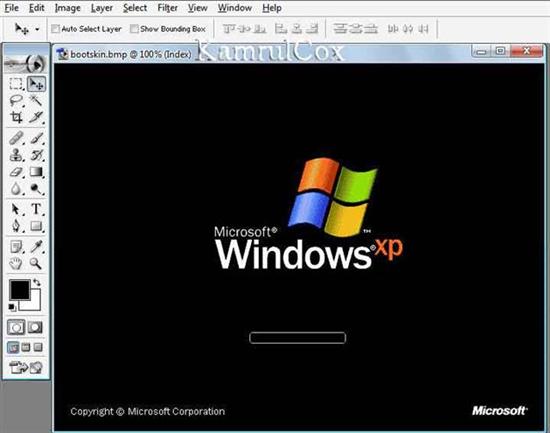Click the Align Left Edges icon

click(281, 29)
